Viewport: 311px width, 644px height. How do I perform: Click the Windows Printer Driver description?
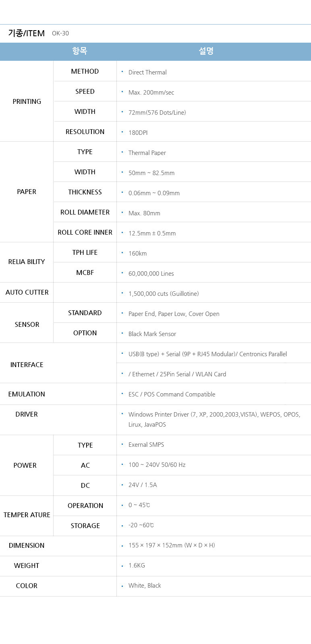214,415
